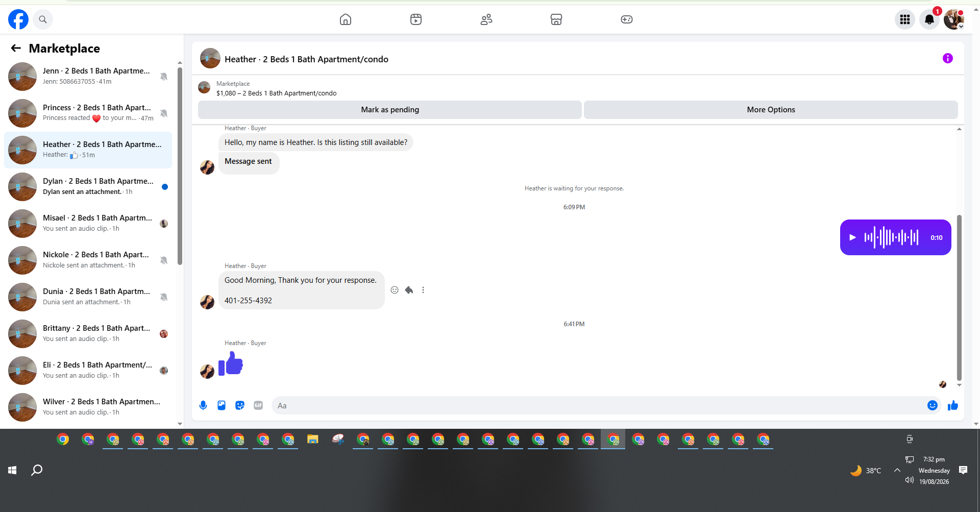980x512 pixels.
Task: Open the Windows Start menu
Action: 12,470
